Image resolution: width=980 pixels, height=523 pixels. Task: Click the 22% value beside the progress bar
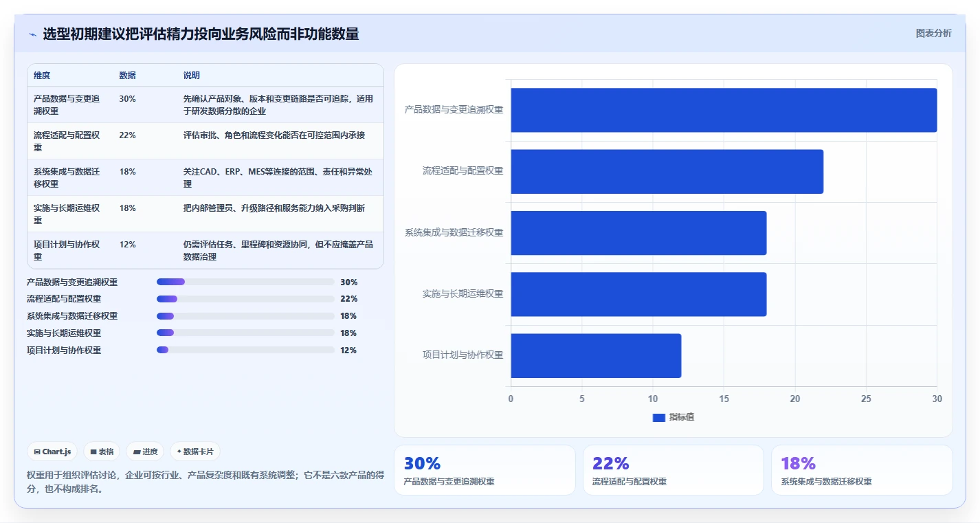click(x=348, y=299)
